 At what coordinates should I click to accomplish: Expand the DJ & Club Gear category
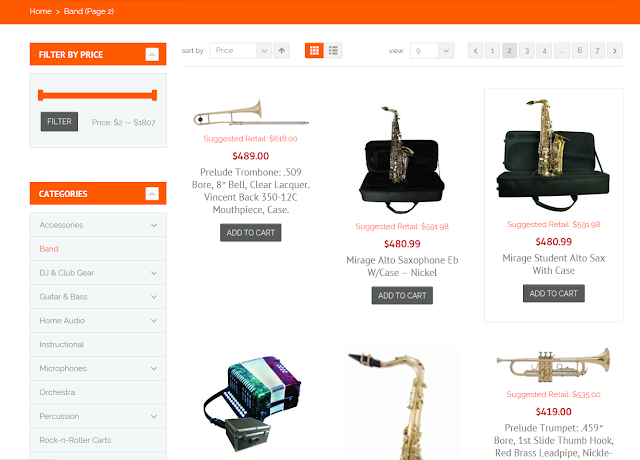click(x=154, y=273)
